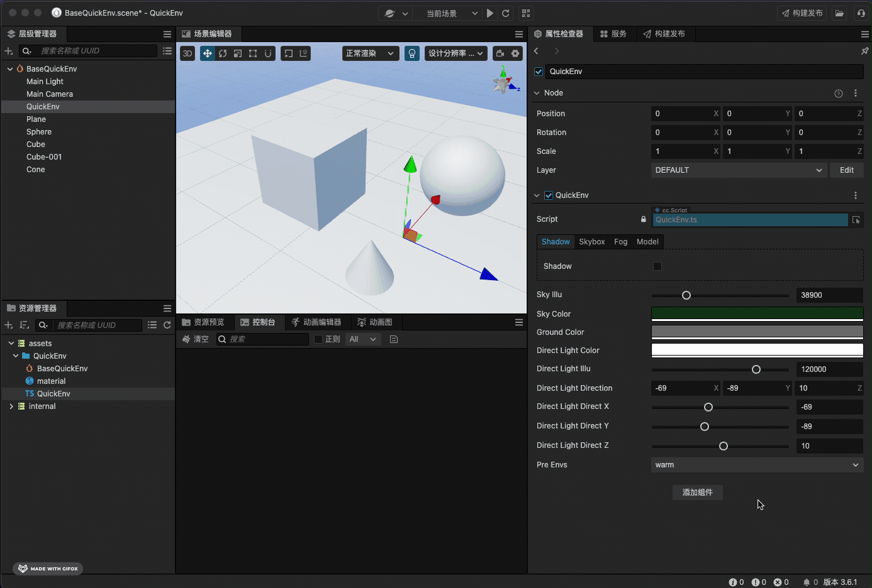The image size is (872, 588).
Task: Click the headset support icon at top right
Action: 861,13
